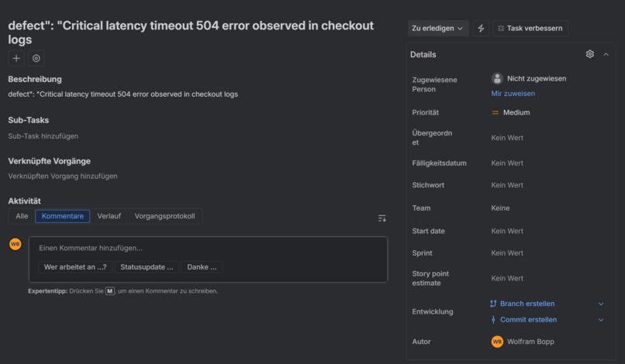Click the lightning bolt automation icon

point(481,29)
